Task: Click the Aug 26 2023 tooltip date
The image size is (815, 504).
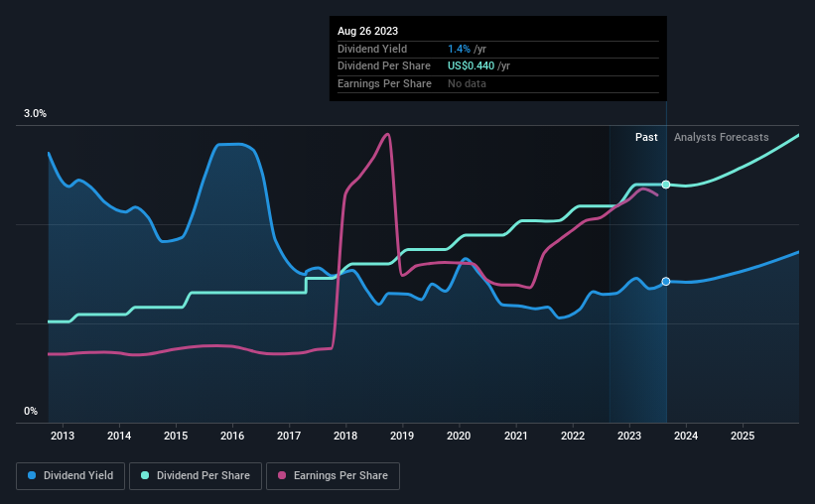Action: 368,31
